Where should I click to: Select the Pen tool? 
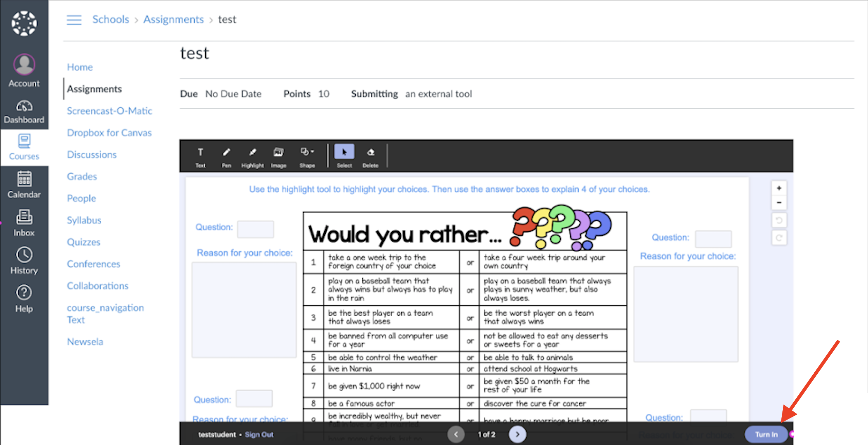(x=227, y=157)
